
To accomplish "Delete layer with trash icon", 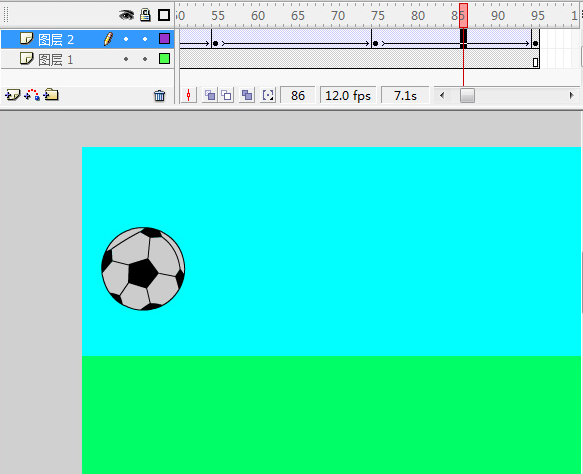I will click(160, 96).
